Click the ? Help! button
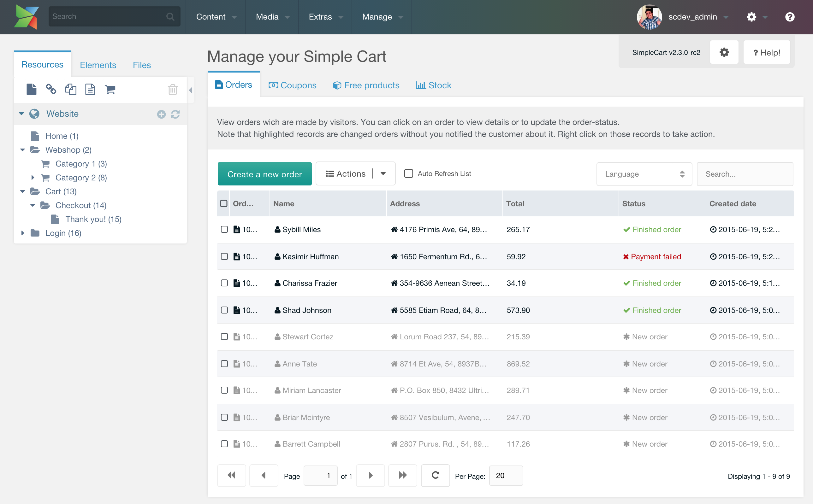This screenshot has height=504, width=813. [766, 52]
